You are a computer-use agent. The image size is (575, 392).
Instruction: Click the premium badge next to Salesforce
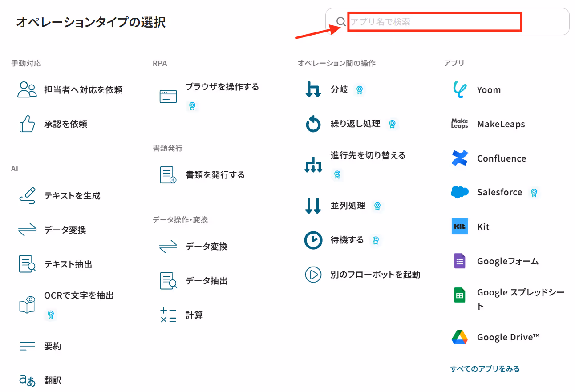pos(534,193)
